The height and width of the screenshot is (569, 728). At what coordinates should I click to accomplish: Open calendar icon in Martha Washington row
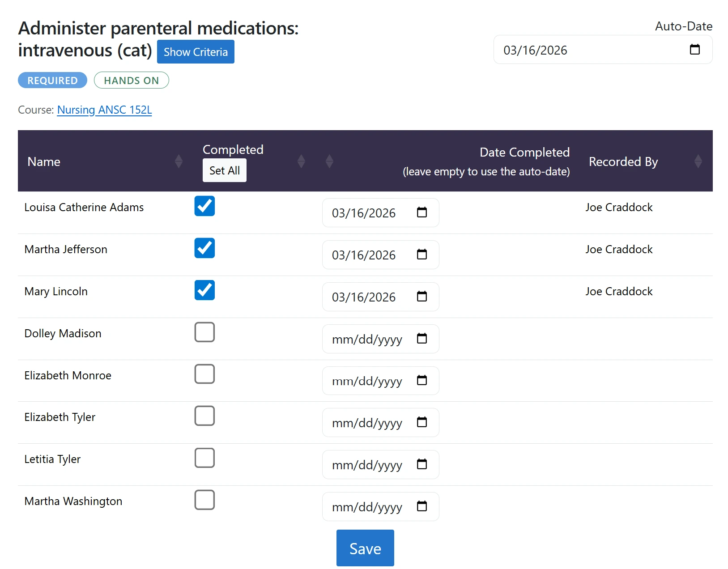(421, 506)
